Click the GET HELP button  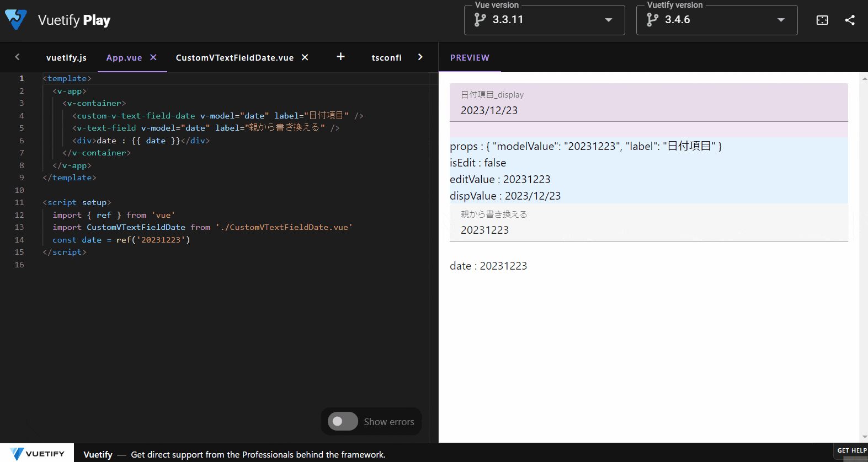[851, 450]
